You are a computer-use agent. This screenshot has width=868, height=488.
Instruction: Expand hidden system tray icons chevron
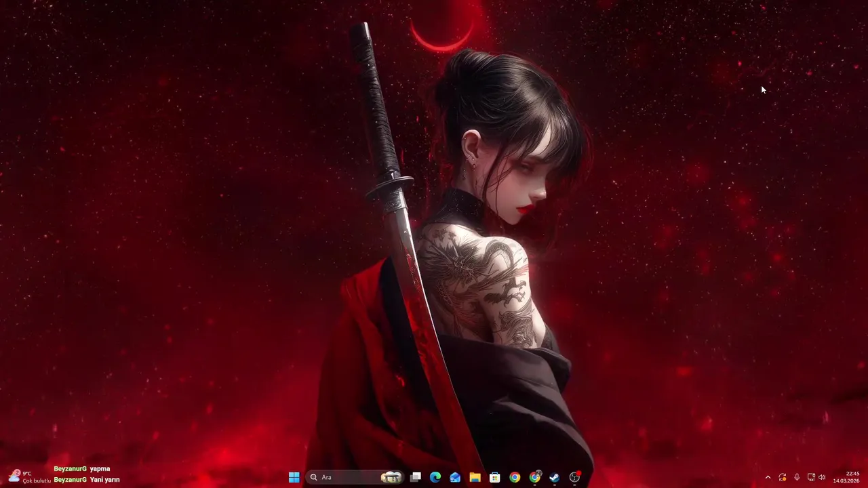pos(768,477)
